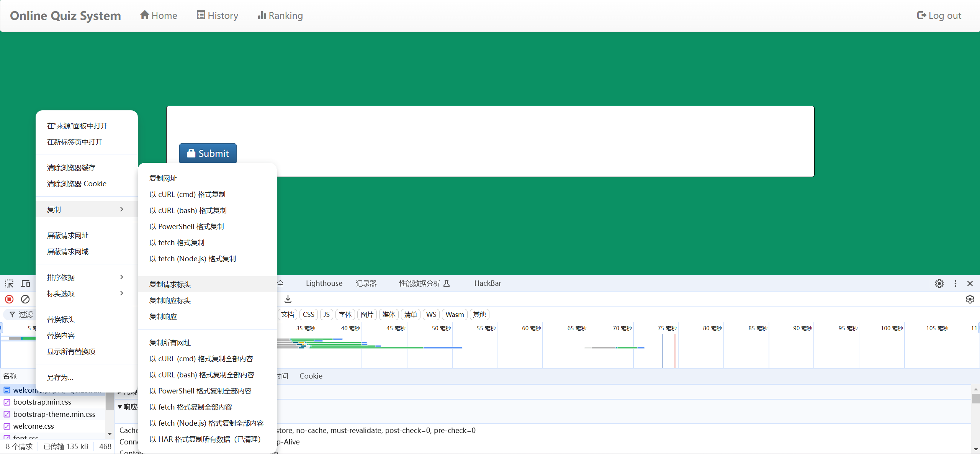The image size is (980, 454).
Task: Click the export HAR download icon
Action: click(x=288, y=299)
